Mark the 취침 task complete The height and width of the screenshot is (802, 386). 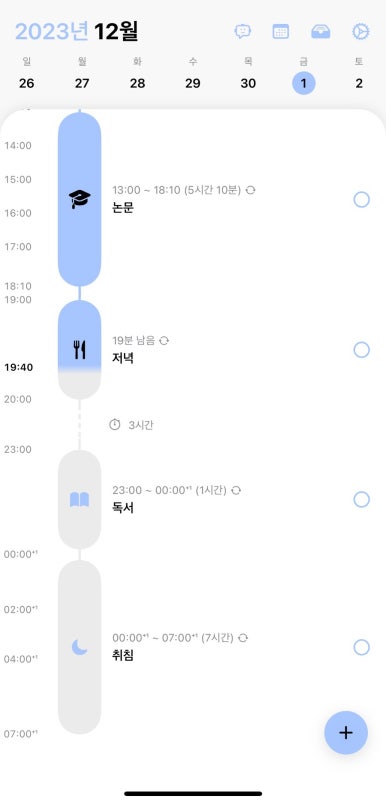361,647
